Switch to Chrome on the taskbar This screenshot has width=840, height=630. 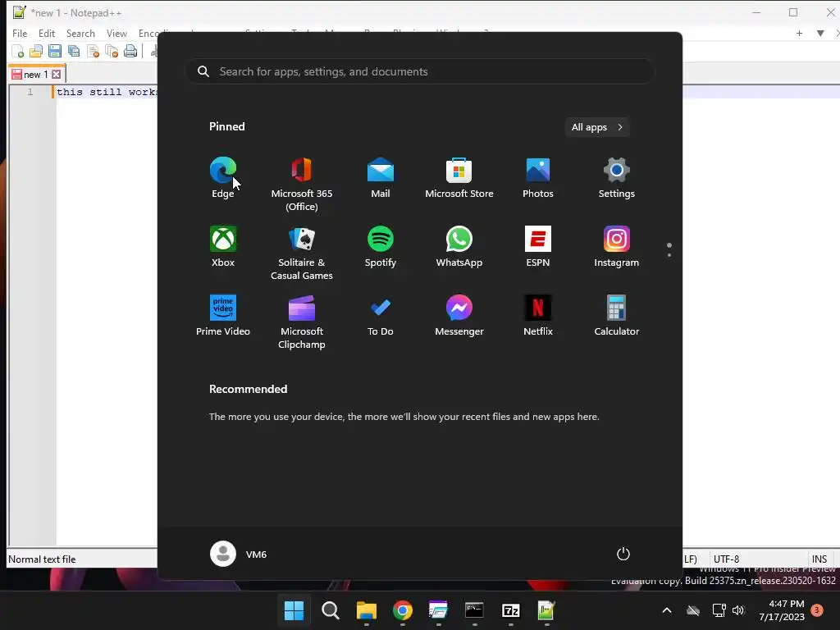pos(402,610)
